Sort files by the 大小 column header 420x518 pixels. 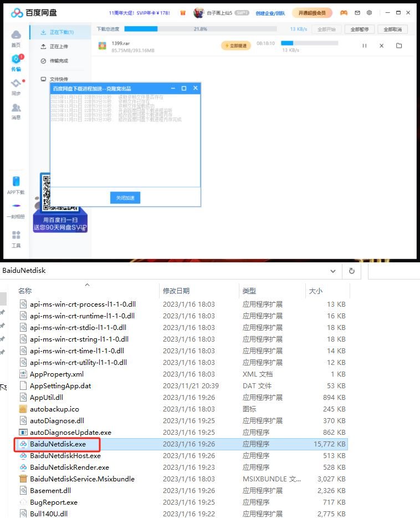[315, 291]
